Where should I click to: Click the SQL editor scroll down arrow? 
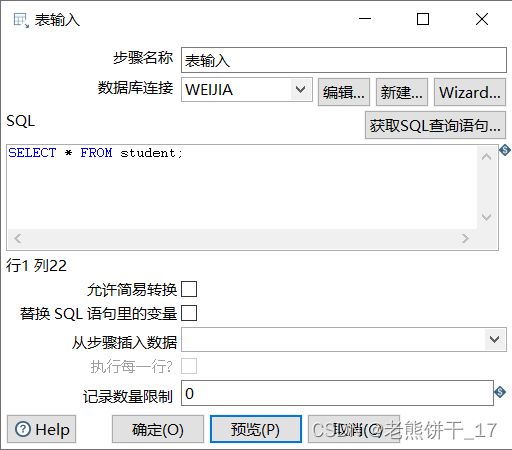click(486, 217)
